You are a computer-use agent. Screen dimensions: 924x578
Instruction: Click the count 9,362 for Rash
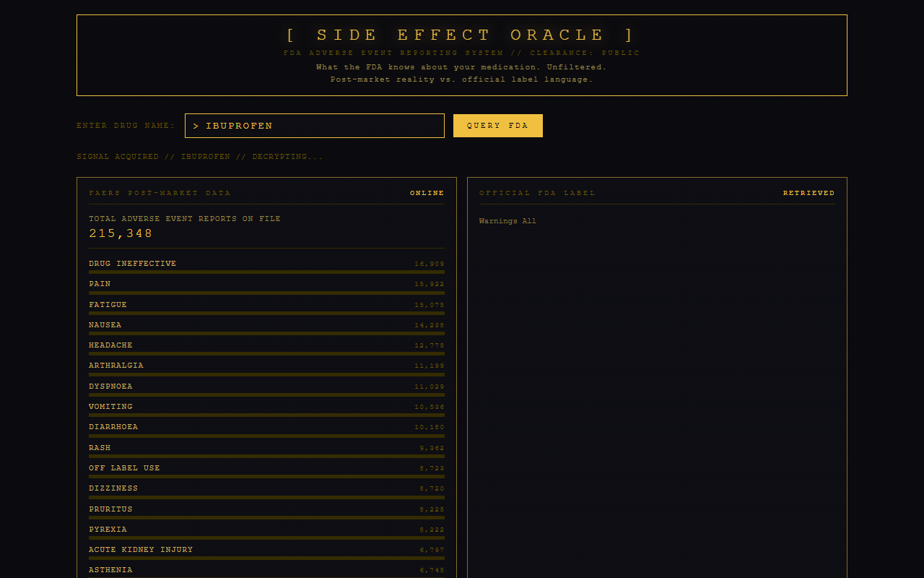(x=432, y=448)
